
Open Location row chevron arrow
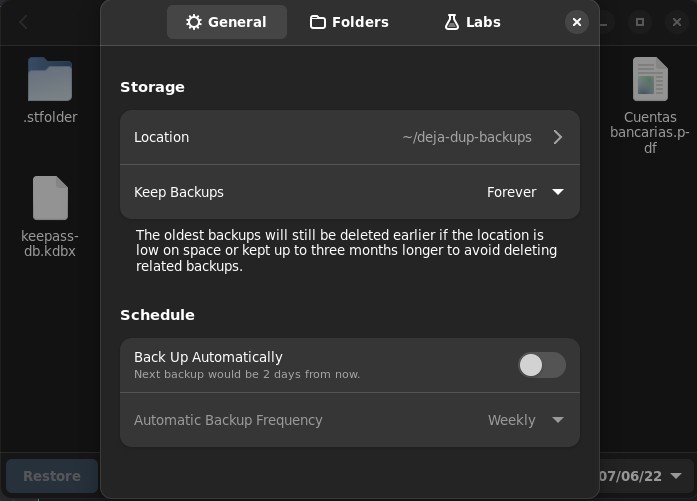(x=558, y=137)
